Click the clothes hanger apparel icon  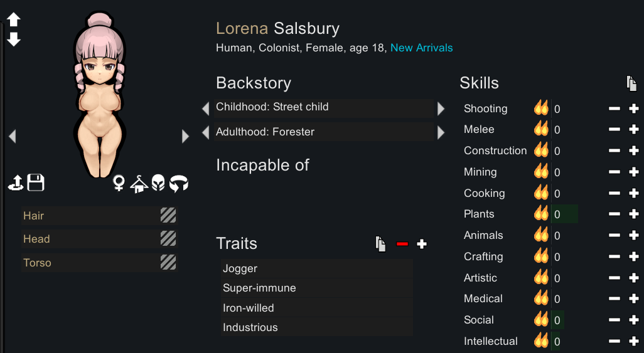[138, 184]
